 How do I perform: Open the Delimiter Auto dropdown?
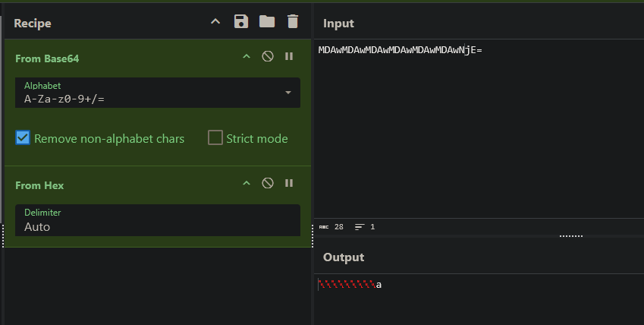coord(158,220)
